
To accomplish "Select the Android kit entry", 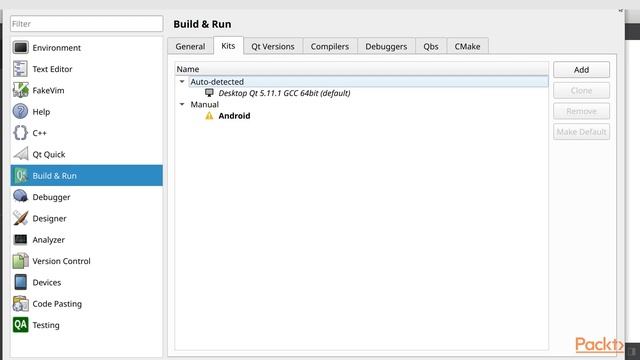I will (x=234, y=116).
